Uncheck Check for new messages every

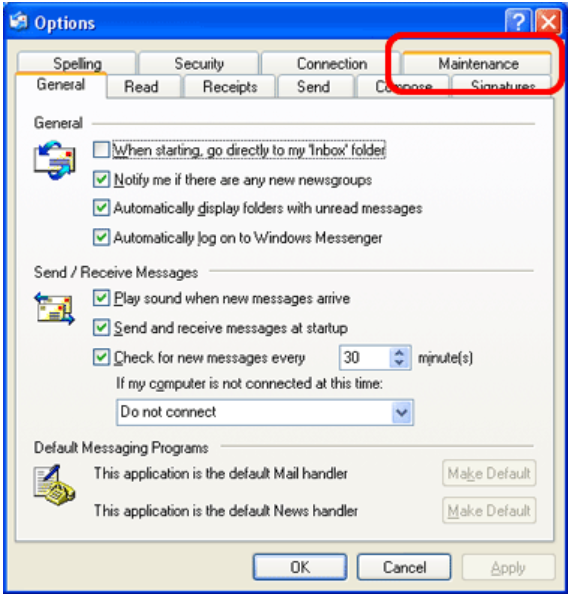101,357
